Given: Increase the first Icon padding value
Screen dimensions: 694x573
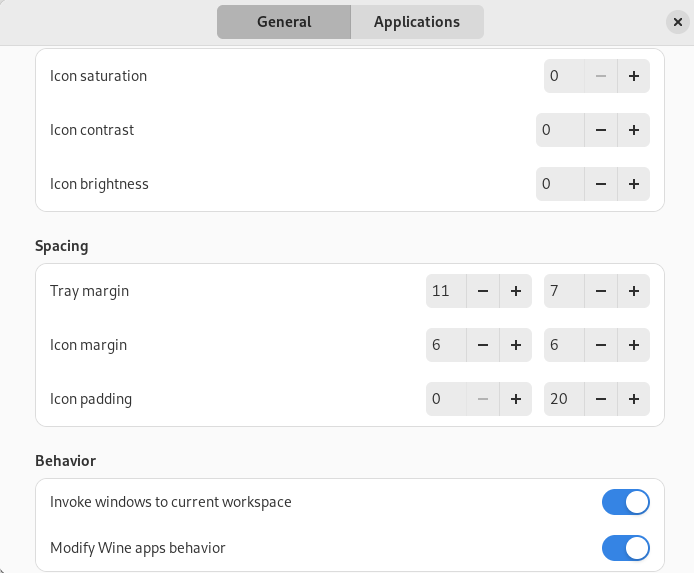Looking at the screenshot, I should point(516,399).
